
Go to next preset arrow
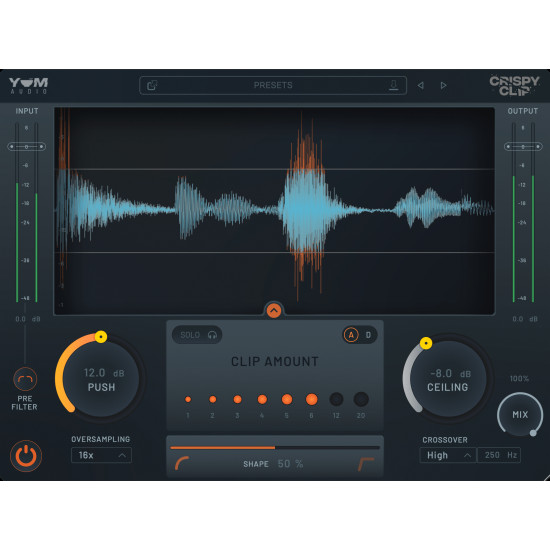(x=443, y=85)
